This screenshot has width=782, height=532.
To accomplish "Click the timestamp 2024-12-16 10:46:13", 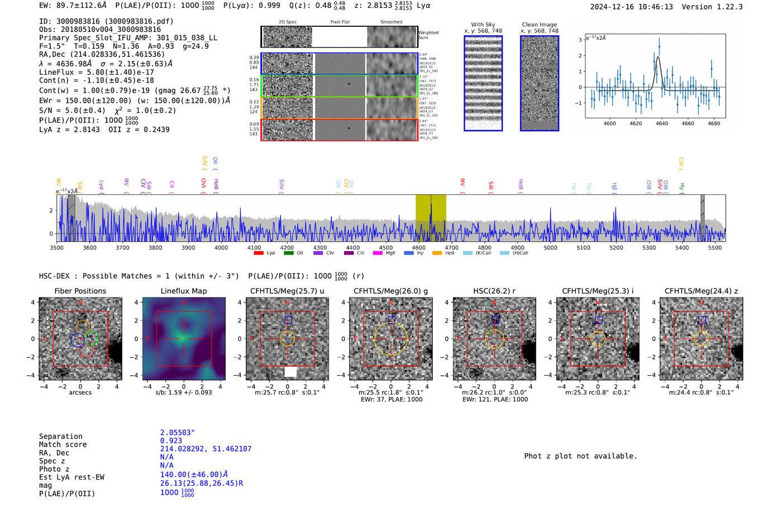I will point(632,7).
